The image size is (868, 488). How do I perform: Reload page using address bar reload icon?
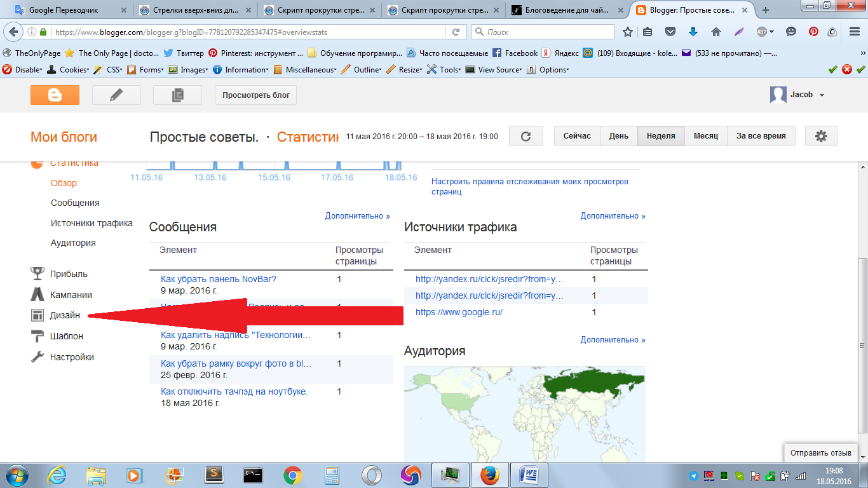click(x=456, y=32)
